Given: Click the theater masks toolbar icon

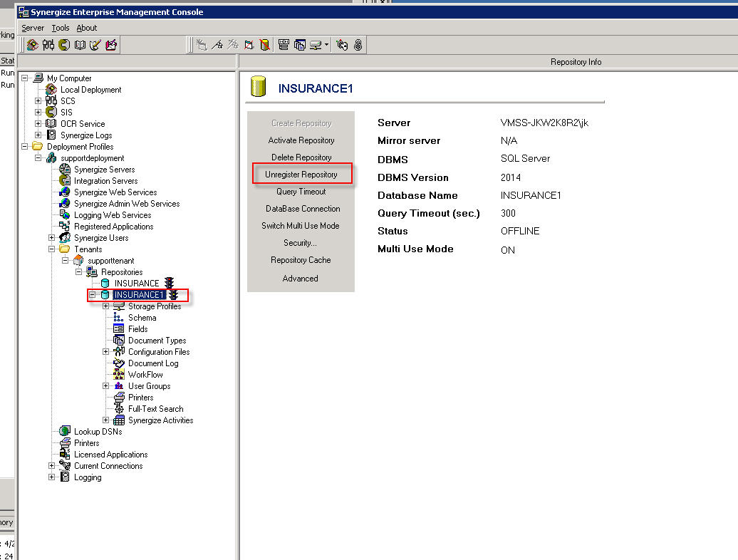Looking at the screenshot, I should (x=342, y=45).
